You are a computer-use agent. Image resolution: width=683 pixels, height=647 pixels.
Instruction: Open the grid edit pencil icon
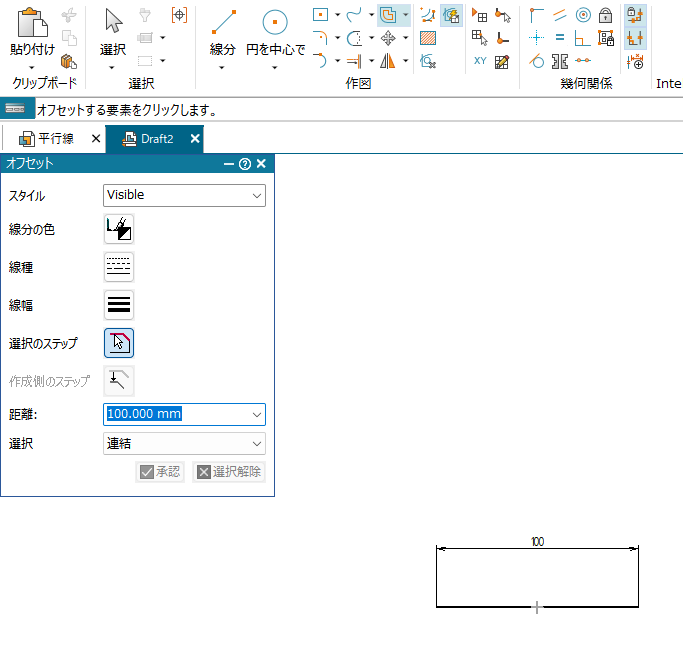[x=502, y=62]
